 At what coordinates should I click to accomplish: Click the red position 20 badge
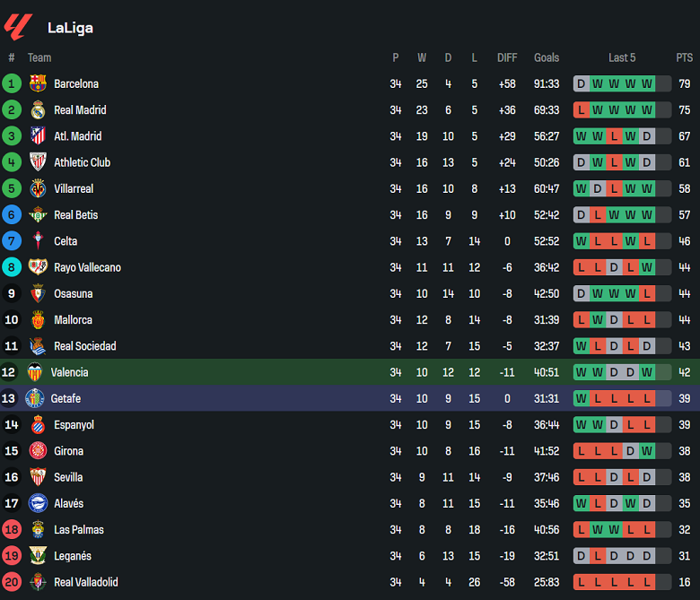coord(12,582)
